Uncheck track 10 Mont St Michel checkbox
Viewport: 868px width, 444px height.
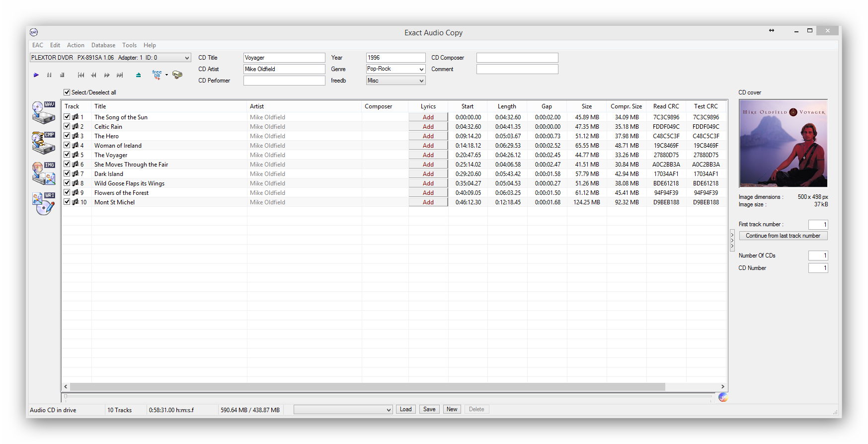(x=67, y=202)
